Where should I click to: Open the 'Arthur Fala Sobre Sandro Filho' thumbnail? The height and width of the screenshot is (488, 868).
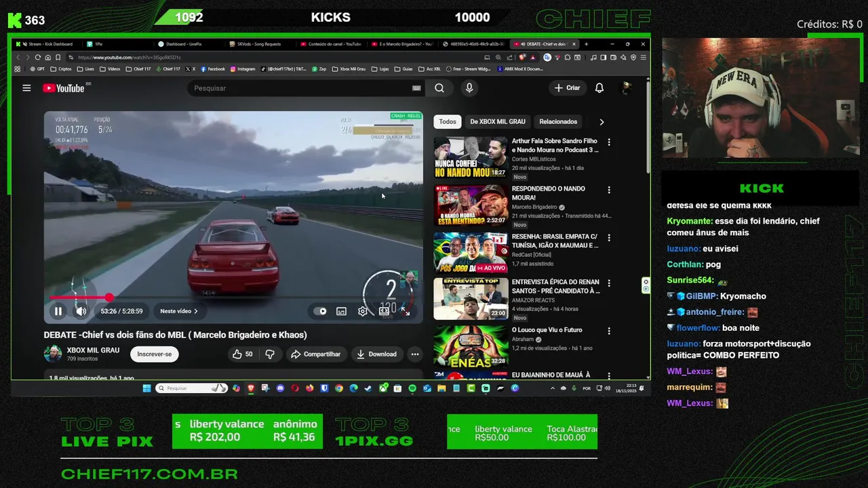tap(471, 158)
